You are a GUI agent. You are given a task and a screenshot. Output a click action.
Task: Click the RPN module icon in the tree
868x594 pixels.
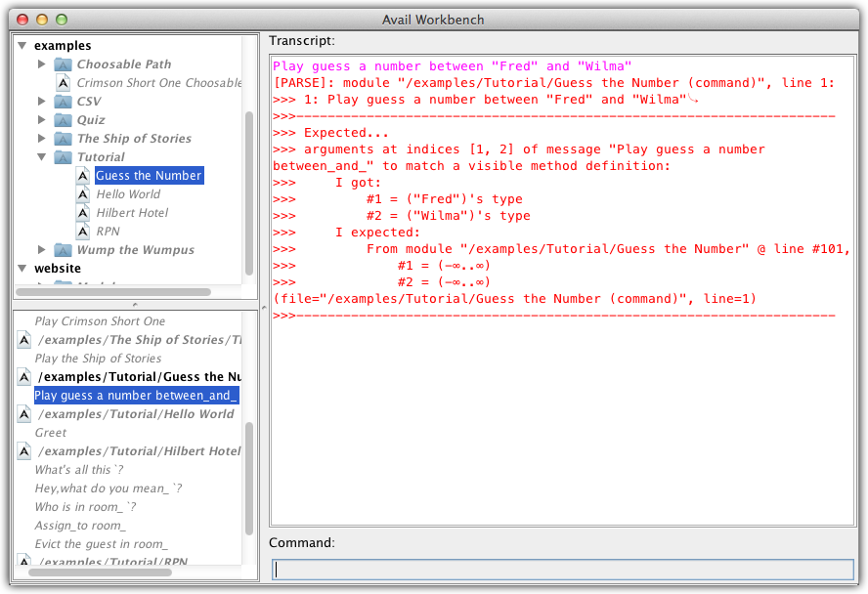point(83,232)
